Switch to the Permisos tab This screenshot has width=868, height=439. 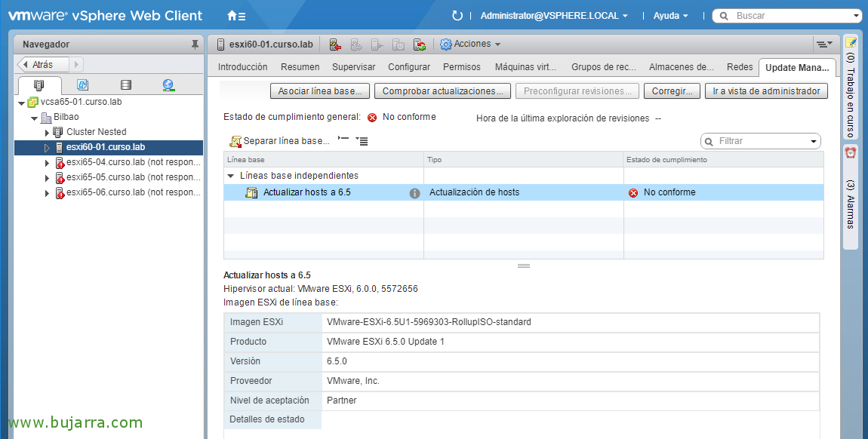[x=462, y=67]
